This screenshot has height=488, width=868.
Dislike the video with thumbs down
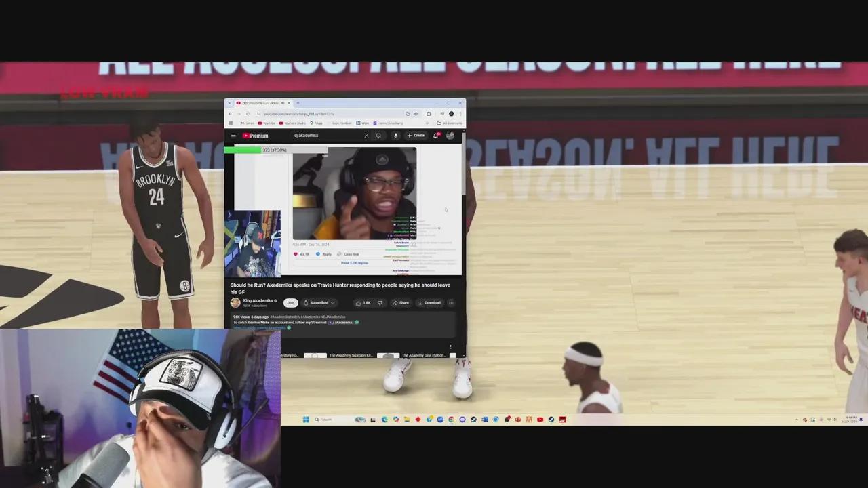point(380,303)
